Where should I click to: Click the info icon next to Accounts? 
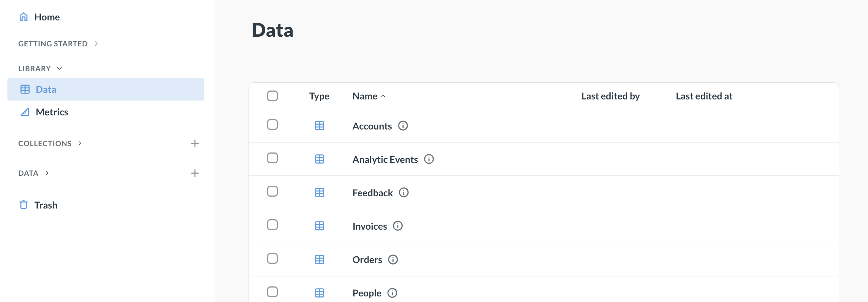[x=403, y=126]
